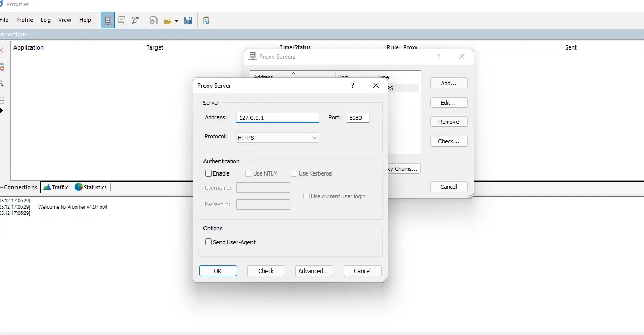Viewport: 644px width, 335px height.
Task: Open the Log menu
Action: click(x=45, y=20)
